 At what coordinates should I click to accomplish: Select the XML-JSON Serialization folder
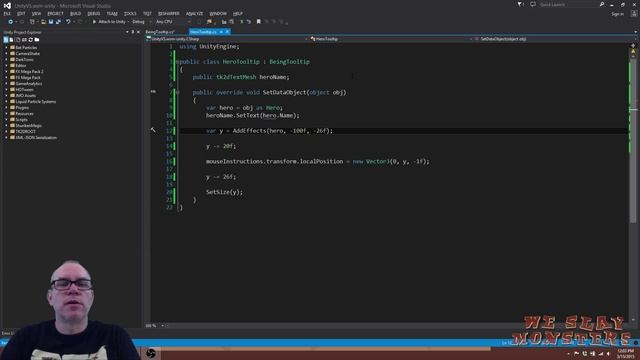pyautogui.click(x=36, y=138)
